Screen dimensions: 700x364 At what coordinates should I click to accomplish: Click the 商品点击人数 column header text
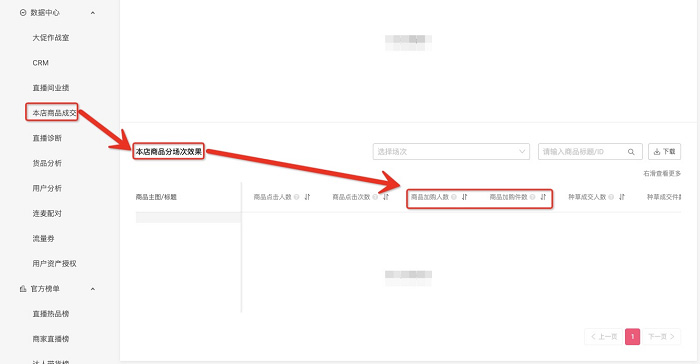click(x=273, y=197)
